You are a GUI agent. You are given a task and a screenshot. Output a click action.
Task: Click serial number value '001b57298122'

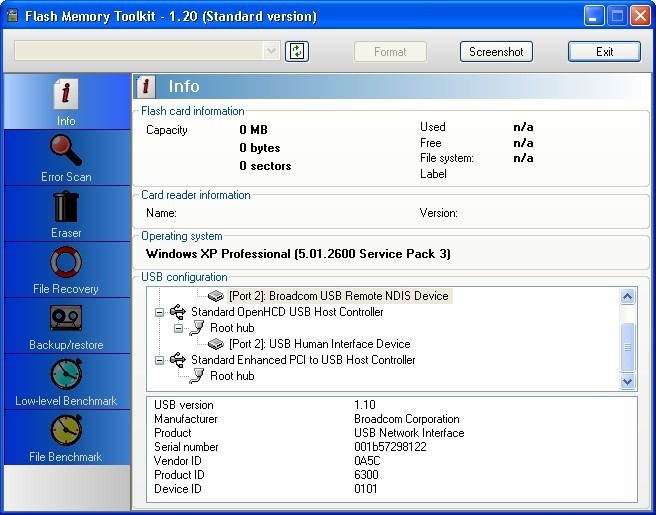click(x=390, y=447)
